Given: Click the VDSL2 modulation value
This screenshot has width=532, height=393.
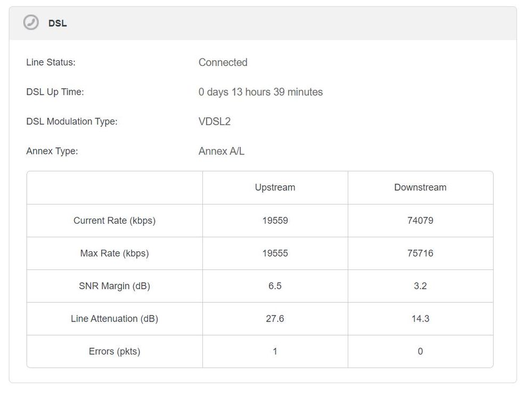Looking at the screenshot, I should pyautogui.click(x=214, y=121).
